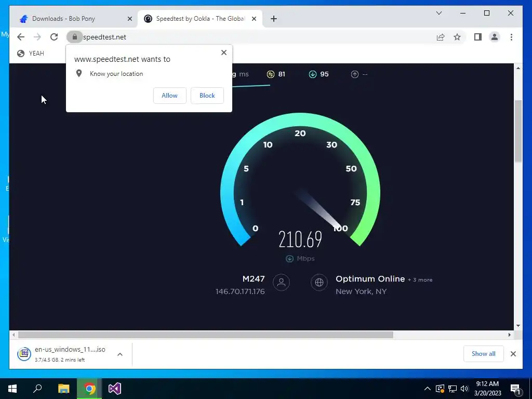Block speedtest.net location access
The width and height of the screenshot is (532, 399).
[x=207, y=96]
